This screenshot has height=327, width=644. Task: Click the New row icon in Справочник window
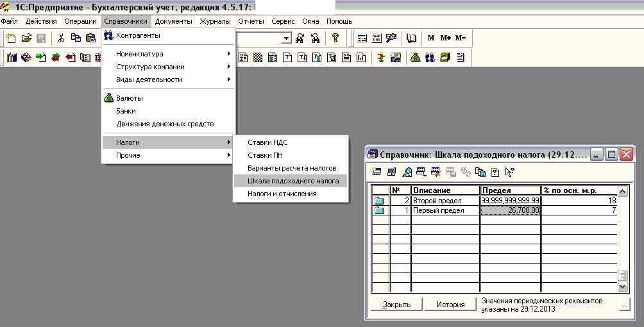tap(377, 172)
